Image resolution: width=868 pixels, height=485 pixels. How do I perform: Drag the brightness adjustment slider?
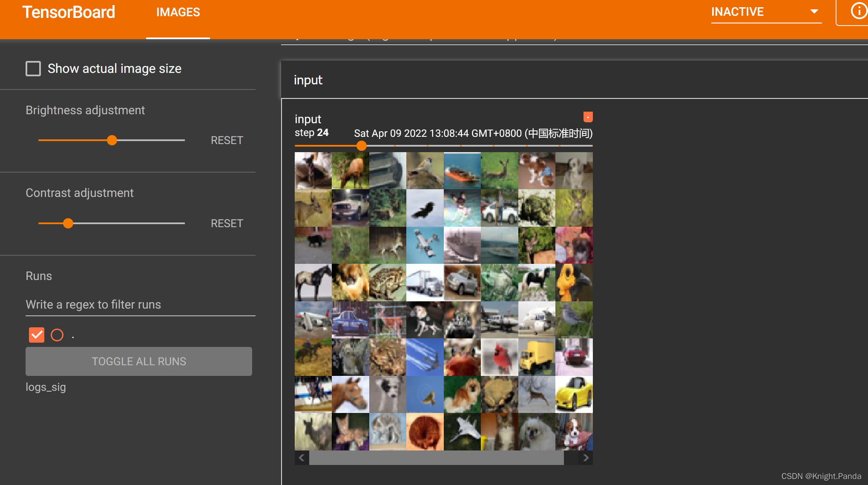pyautogui.click(x=112, y=141)
